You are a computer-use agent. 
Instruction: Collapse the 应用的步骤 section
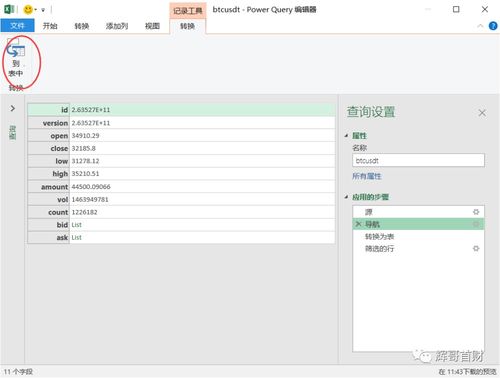point(346,197)
